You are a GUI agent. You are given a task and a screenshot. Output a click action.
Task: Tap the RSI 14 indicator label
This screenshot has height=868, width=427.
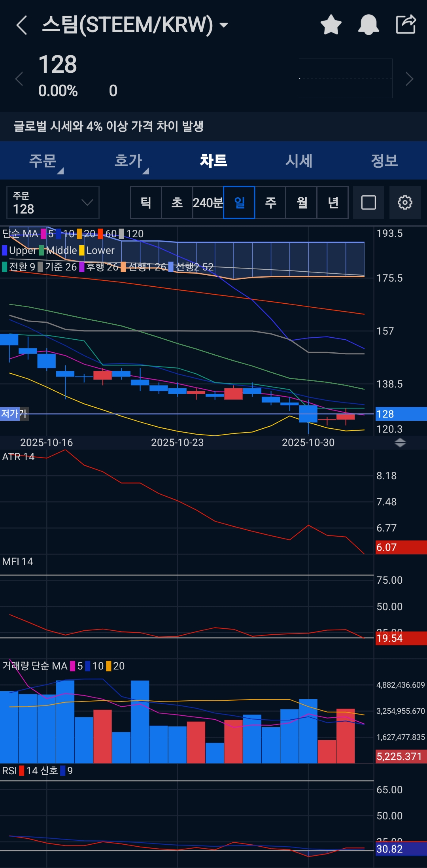(20, 771)
